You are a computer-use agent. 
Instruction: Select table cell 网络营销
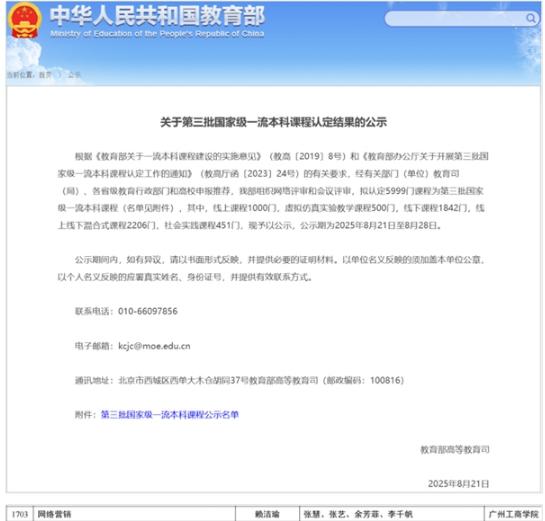click(x=134, y=514)
